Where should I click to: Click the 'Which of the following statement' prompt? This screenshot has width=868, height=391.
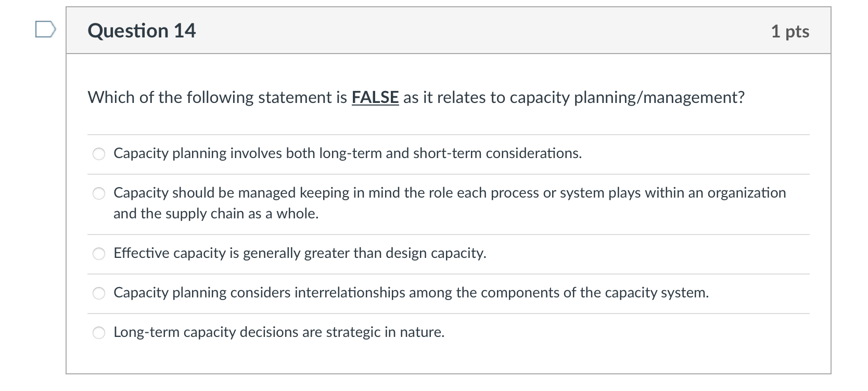point(217,97)
